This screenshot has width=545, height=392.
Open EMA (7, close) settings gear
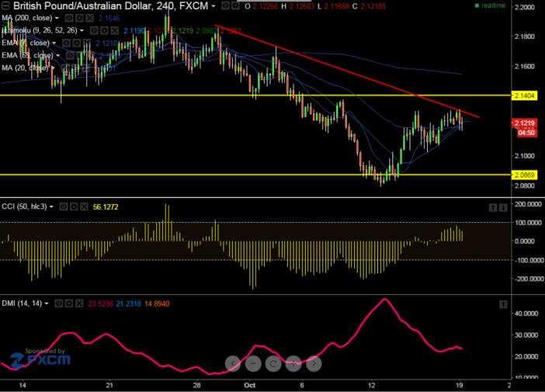tap(77, 43)
